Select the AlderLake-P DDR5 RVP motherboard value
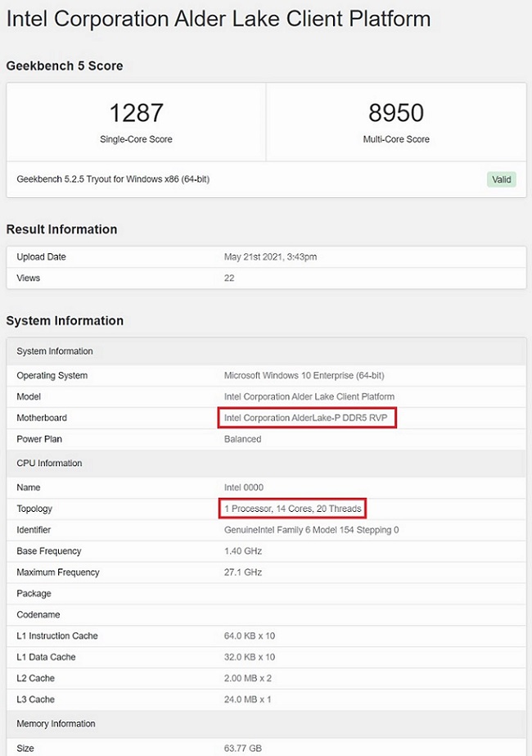532x756 pixels. tap(306, 418)
